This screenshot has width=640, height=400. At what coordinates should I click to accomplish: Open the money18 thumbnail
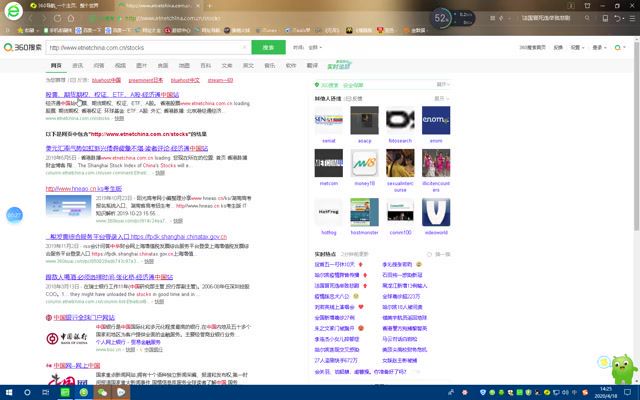(x=364, y=163)
